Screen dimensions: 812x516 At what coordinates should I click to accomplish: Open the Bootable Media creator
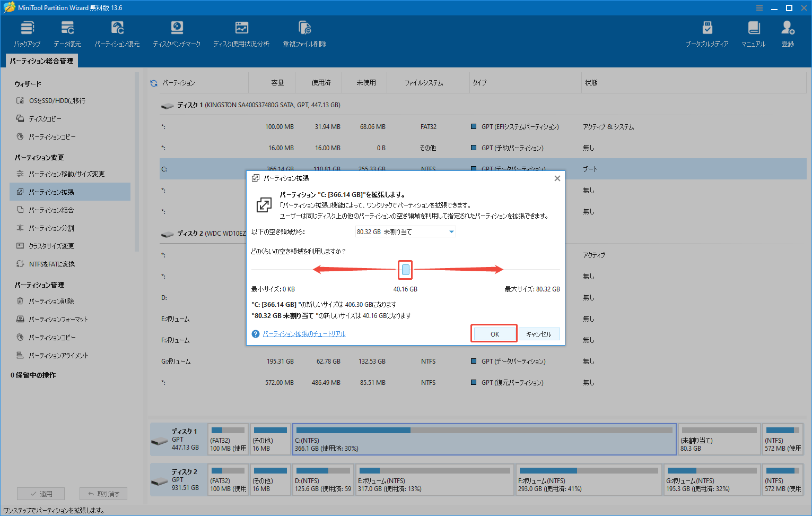coord(708,33)
